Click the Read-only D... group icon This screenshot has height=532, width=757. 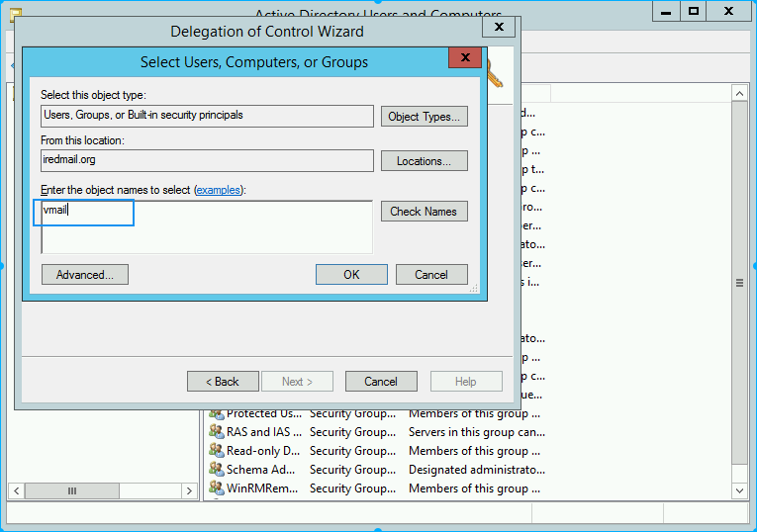216,451
